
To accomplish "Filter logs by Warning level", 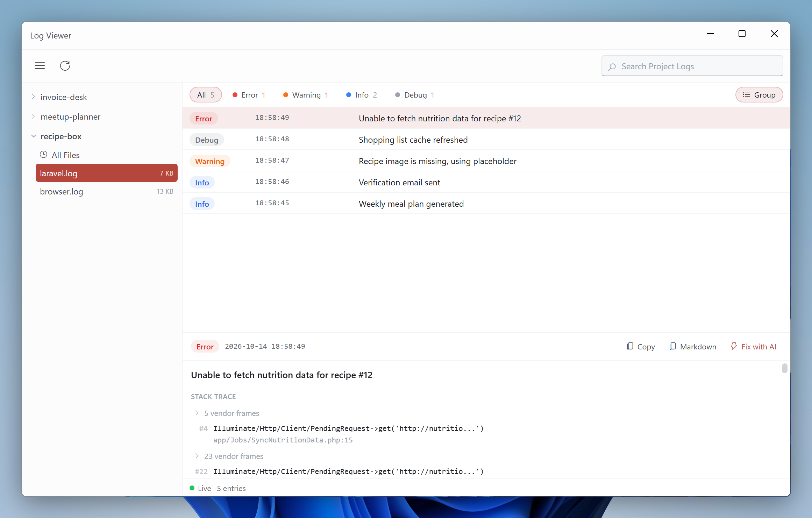I will point(306,95).
